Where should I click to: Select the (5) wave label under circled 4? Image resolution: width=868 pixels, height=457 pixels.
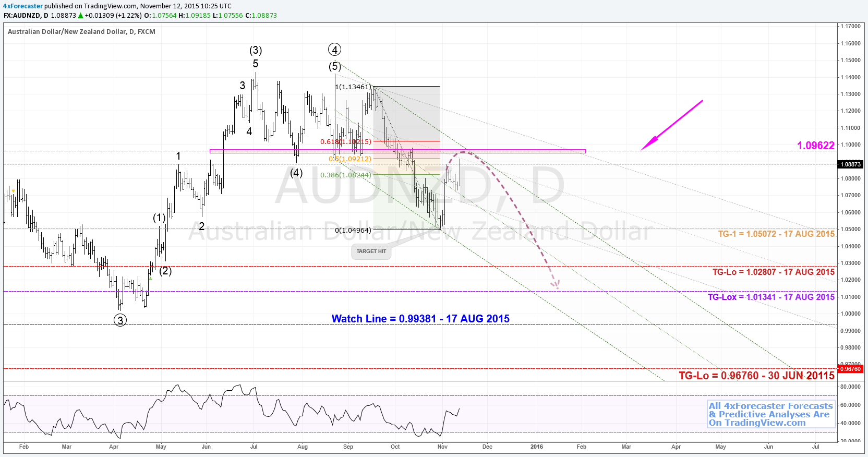pos(335,67)
